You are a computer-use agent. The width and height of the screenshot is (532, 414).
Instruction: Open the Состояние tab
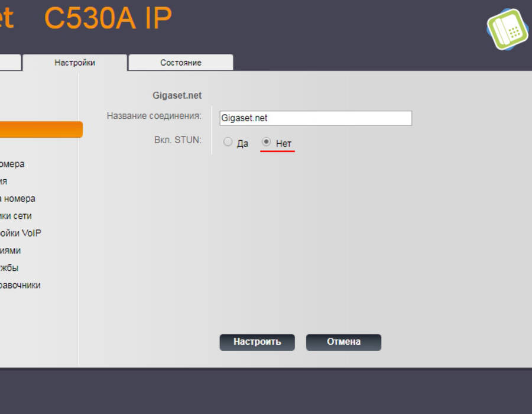click(181, 63)
